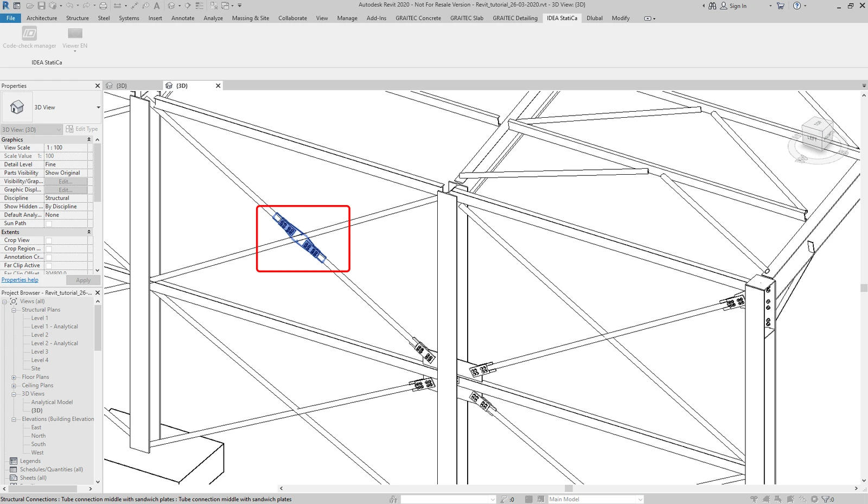Click the Properties help link

coord(20,280)
